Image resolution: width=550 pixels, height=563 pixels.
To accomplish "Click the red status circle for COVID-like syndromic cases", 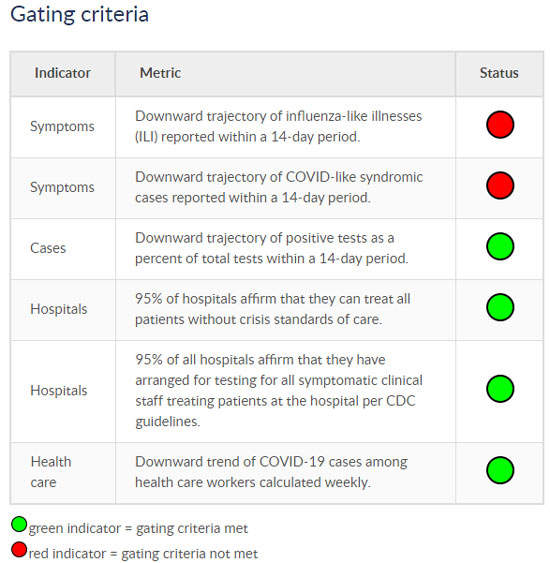I will click(500, 186).
